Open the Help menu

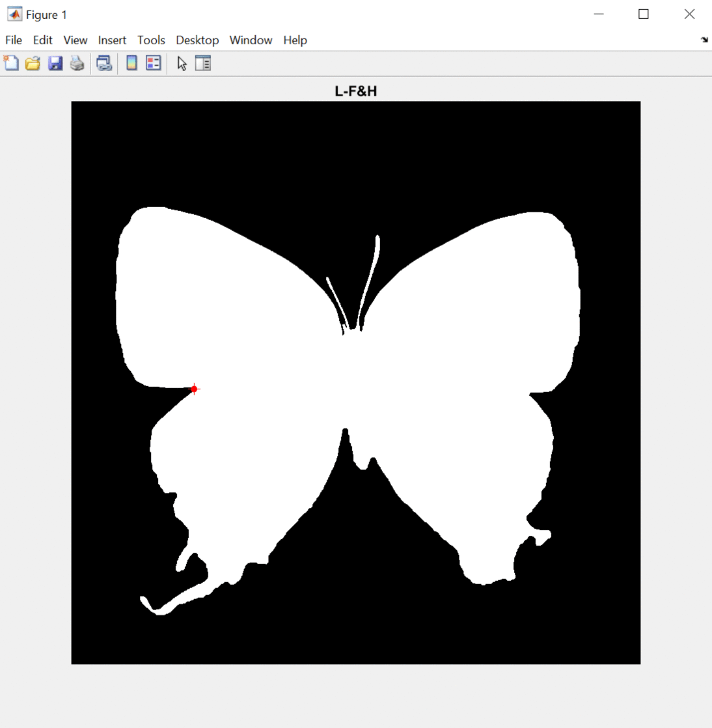[295, 40]
